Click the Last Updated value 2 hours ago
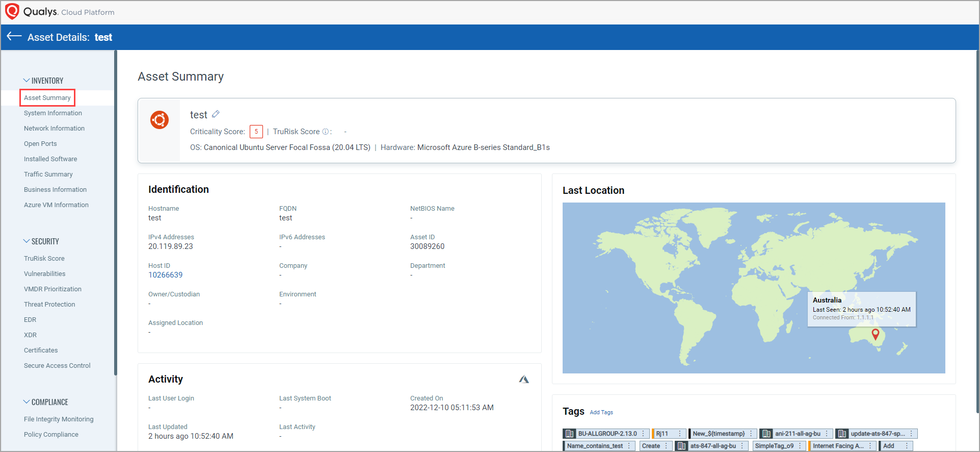 (x=191, y=436)
